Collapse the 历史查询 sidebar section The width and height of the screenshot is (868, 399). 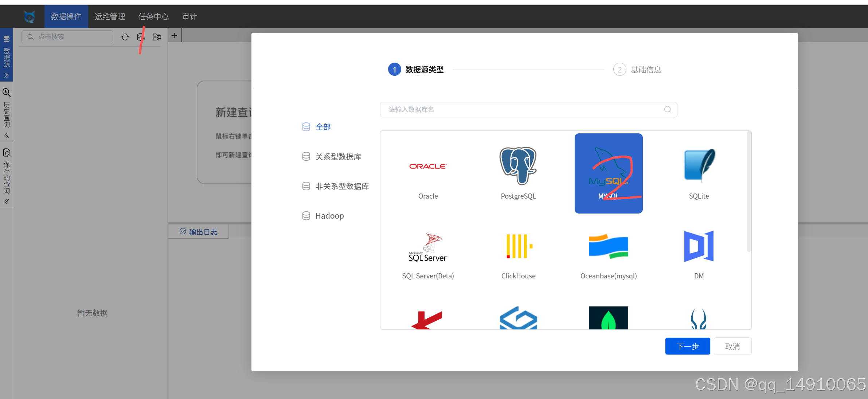7,136
